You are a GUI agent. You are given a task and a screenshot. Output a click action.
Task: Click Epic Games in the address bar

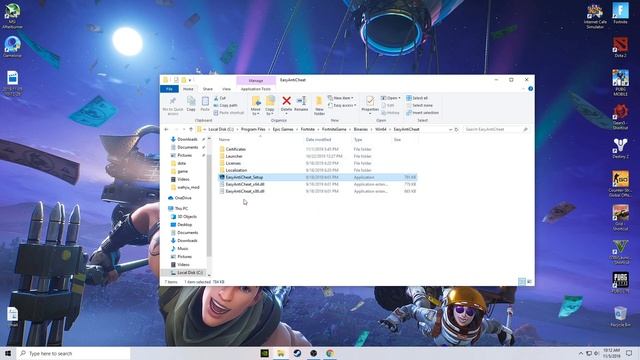pyautogui.click(x=283, y=129)
